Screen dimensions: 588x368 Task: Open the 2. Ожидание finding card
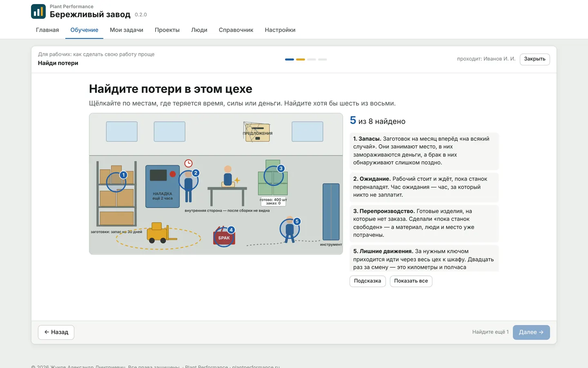click(424, 187)
